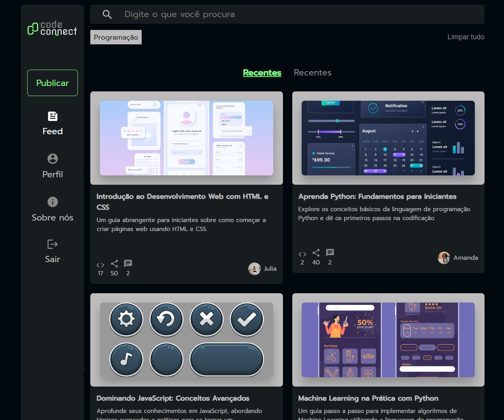Share the Aprenda Python post
504x420 pixels.
(x=316, y=253)
